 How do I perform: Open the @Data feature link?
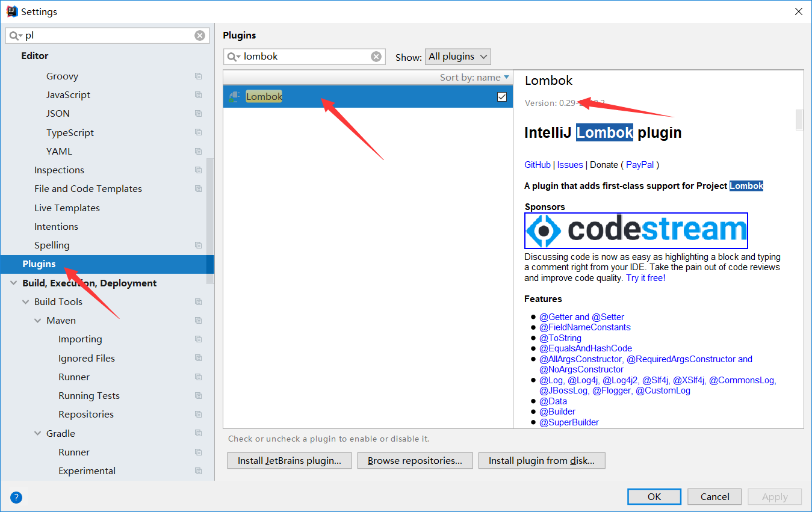pos(553,401)
